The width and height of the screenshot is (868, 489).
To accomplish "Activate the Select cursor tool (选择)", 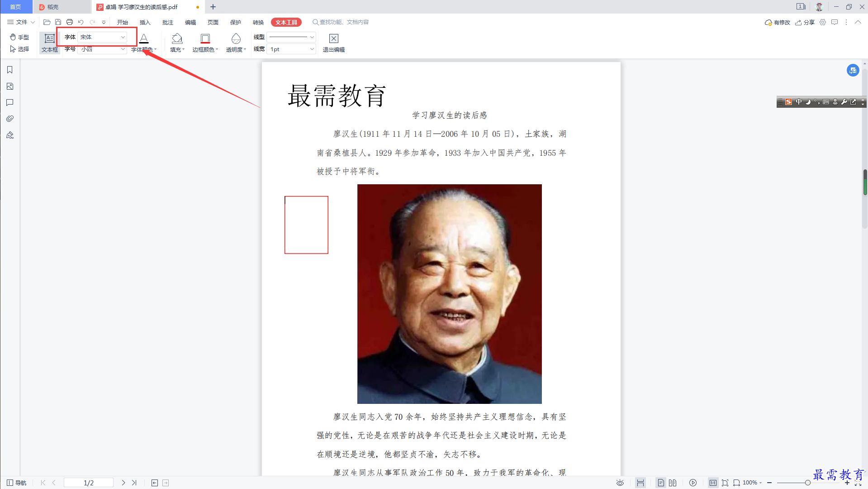I will point(19,49).
